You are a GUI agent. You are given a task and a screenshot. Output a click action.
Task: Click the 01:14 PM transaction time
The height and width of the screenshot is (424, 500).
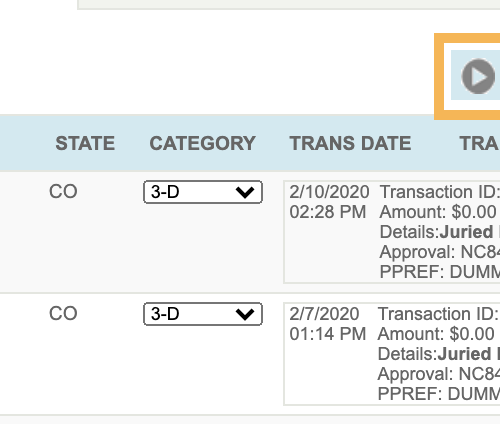[328, 334]
